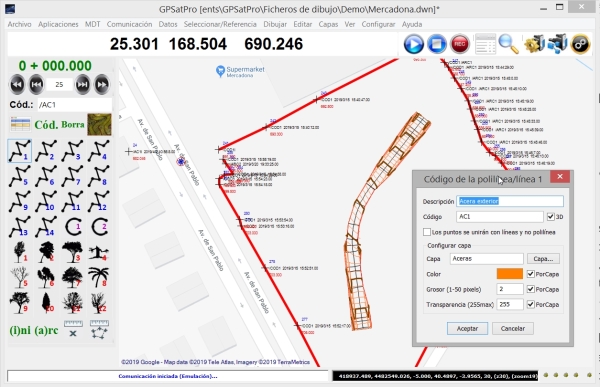Skip forward with the fast-forward station button
600x387 pixels.
point(102,85)
